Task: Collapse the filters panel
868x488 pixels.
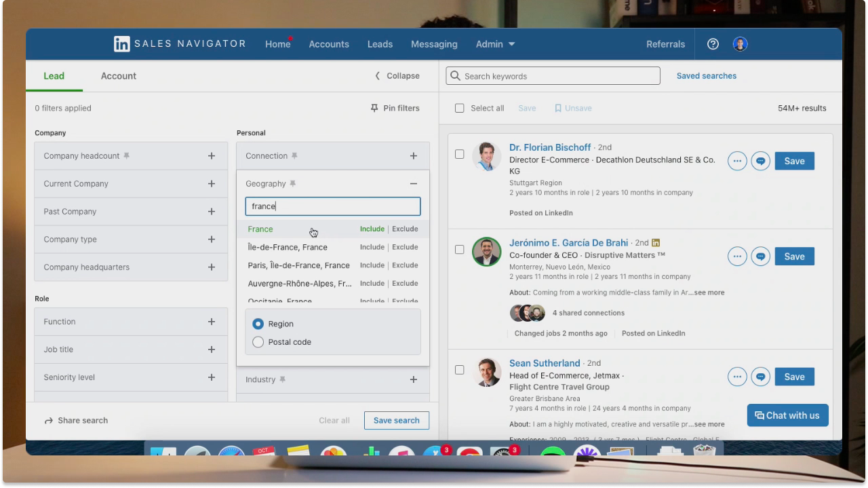Action: (397, 76)
